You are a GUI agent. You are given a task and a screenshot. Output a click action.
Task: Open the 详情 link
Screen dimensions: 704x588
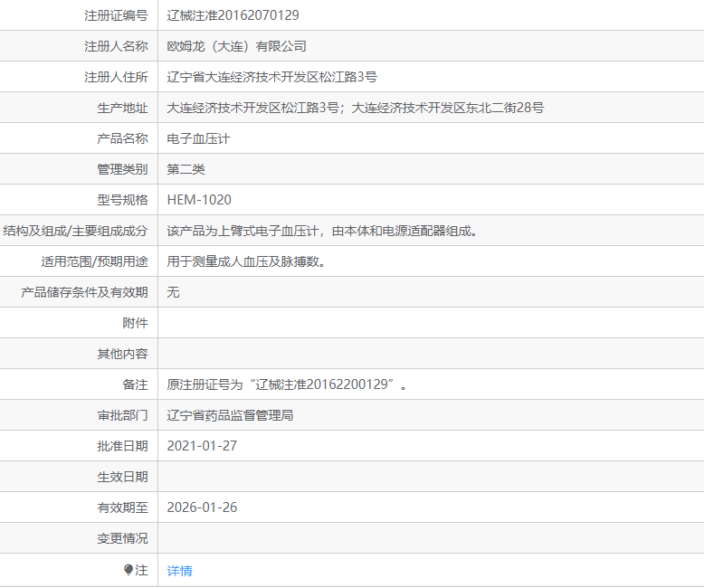179,571
